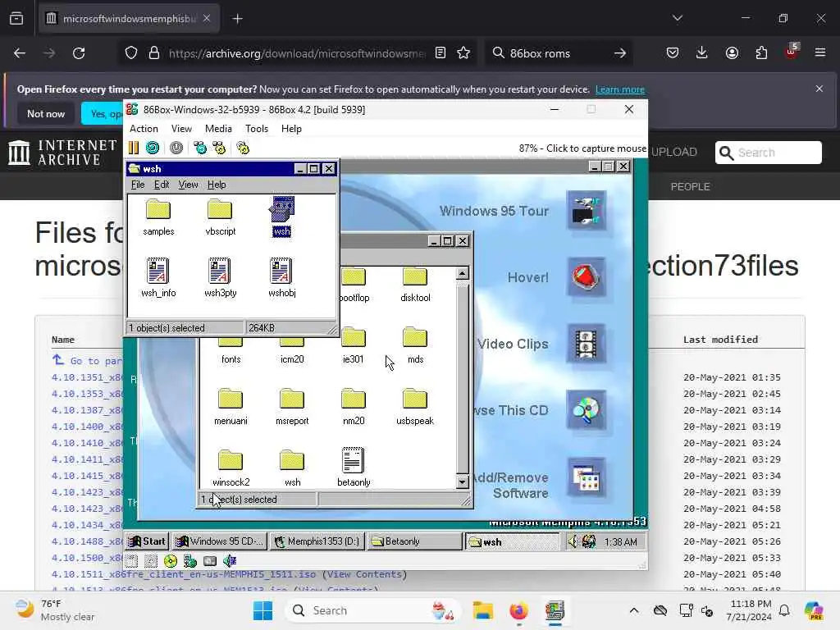Select the samples folder in wsh window
The width and height of the screenshot is (840, 630).
[158, 217]
